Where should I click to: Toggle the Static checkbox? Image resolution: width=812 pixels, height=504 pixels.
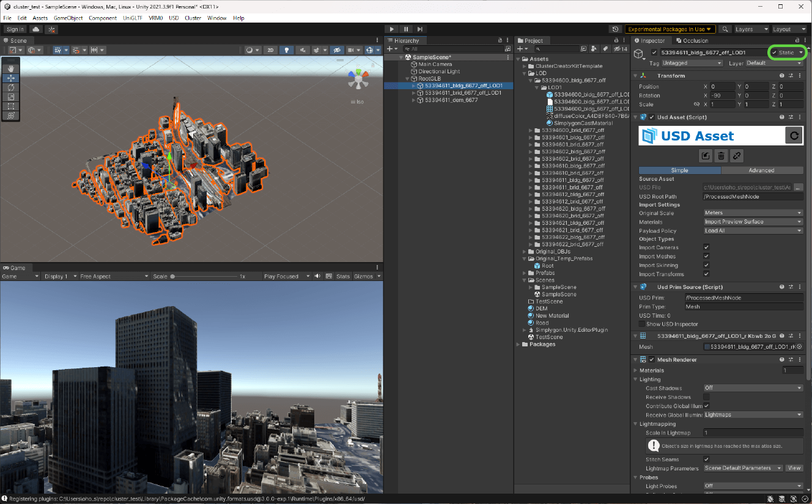(774, 53)
